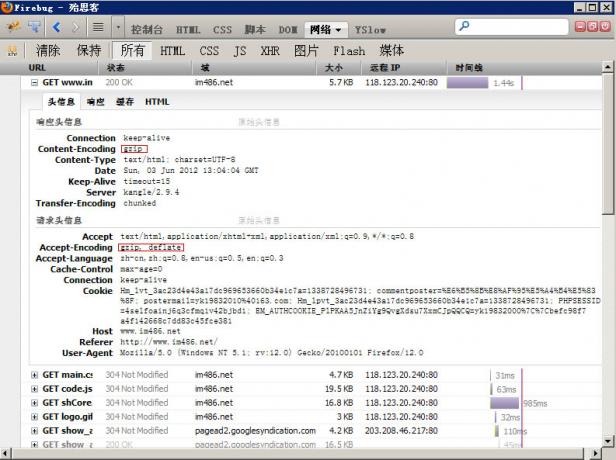Detach Firebug with the middle red button
The height and width of the screenshot is (460, 616).
tap(593, 26)
